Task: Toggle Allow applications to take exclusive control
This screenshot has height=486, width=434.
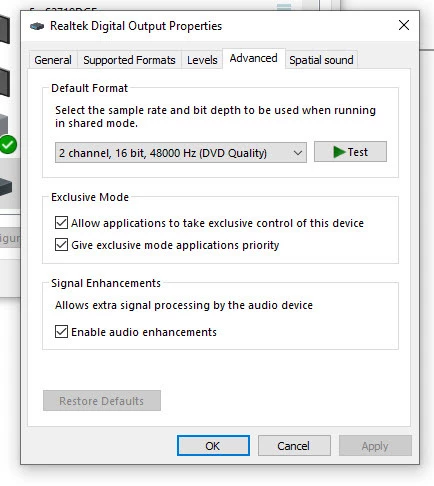Action: 61,223
